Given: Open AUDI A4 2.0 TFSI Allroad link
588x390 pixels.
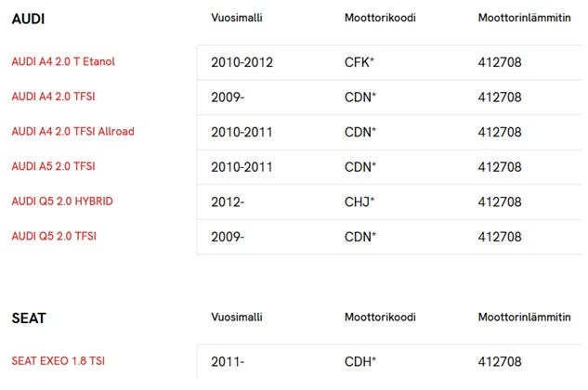Looking at the screenshot, I should (72, 132).
